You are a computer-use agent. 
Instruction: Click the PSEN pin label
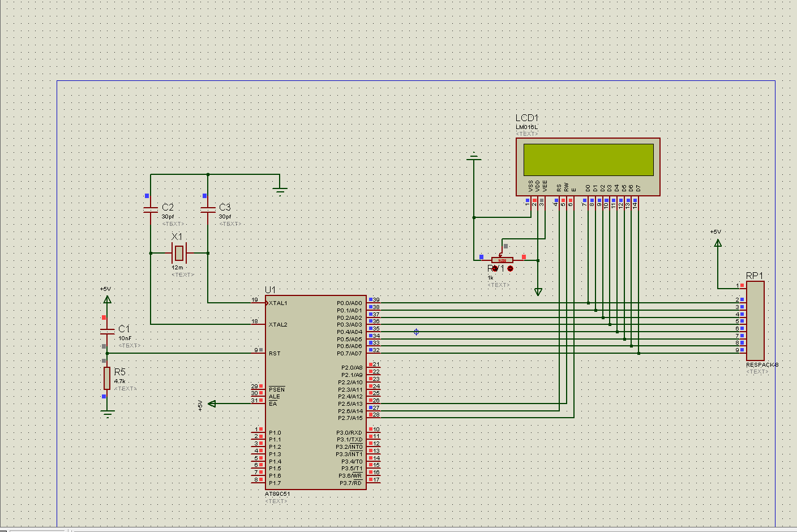(x=277, y=389)
